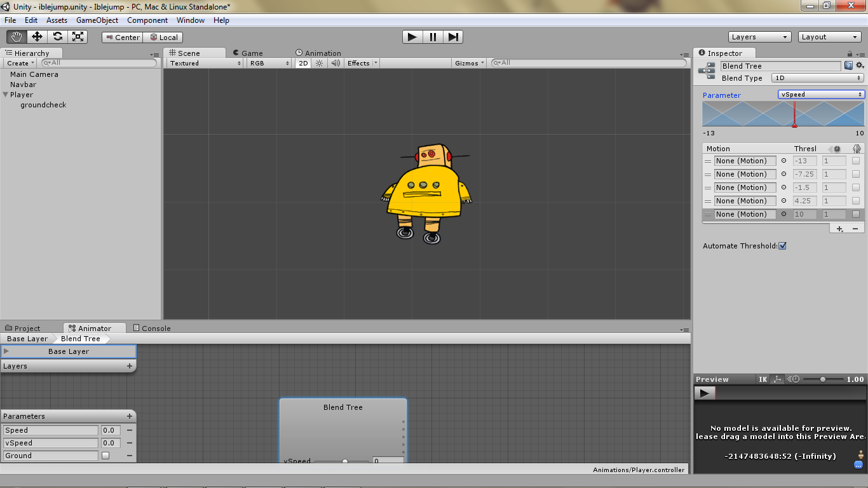Toggle scene audio speaker icon

point(336,63)
